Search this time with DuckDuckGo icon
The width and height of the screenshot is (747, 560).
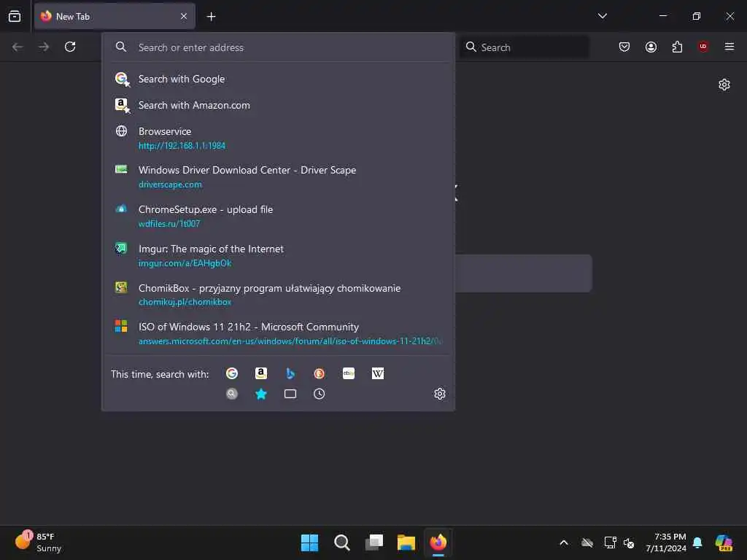click(320, 374)
